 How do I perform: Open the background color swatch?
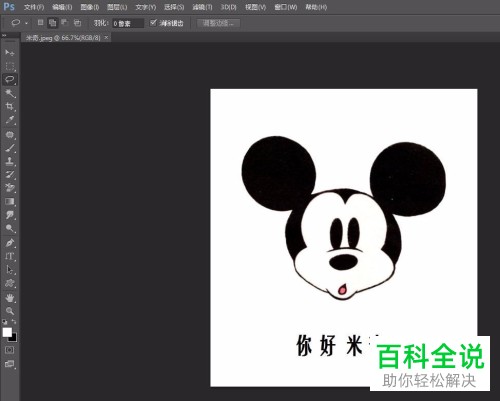(x=14, y=339)
